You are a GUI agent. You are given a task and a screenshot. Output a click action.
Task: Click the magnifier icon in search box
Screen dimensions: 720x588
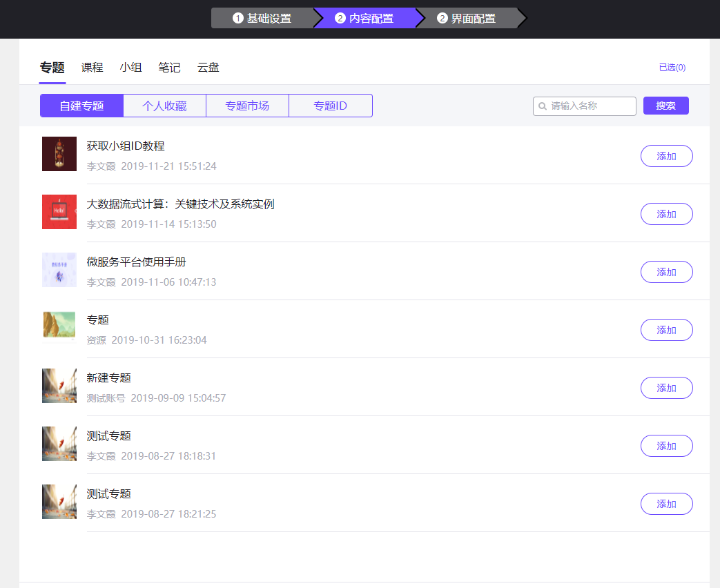pyautogui.click(x=543, y=106)
